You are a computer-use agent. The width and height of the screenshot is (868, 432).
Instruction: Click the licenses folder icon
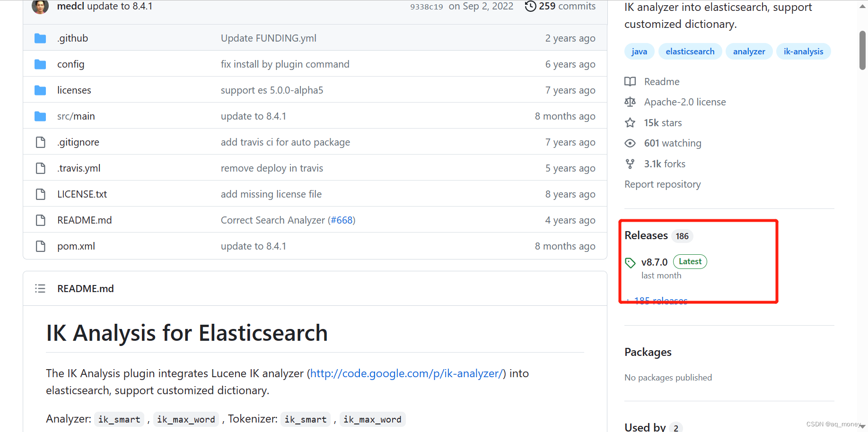[x=40, y=90]
